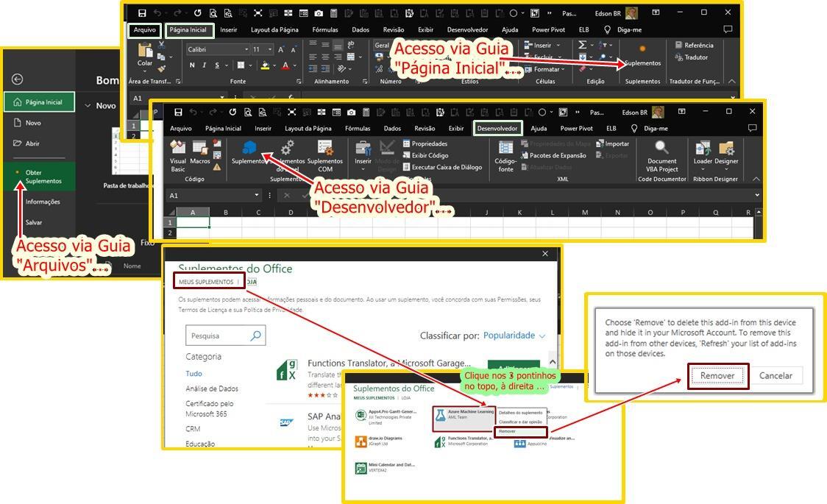Click the Código-fonte icon in the XML group

505,148
